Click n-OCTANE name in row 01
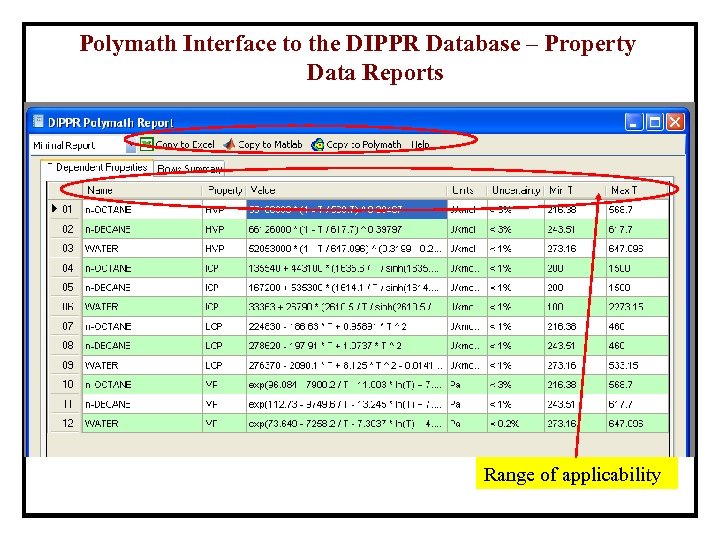 (142, 209)
